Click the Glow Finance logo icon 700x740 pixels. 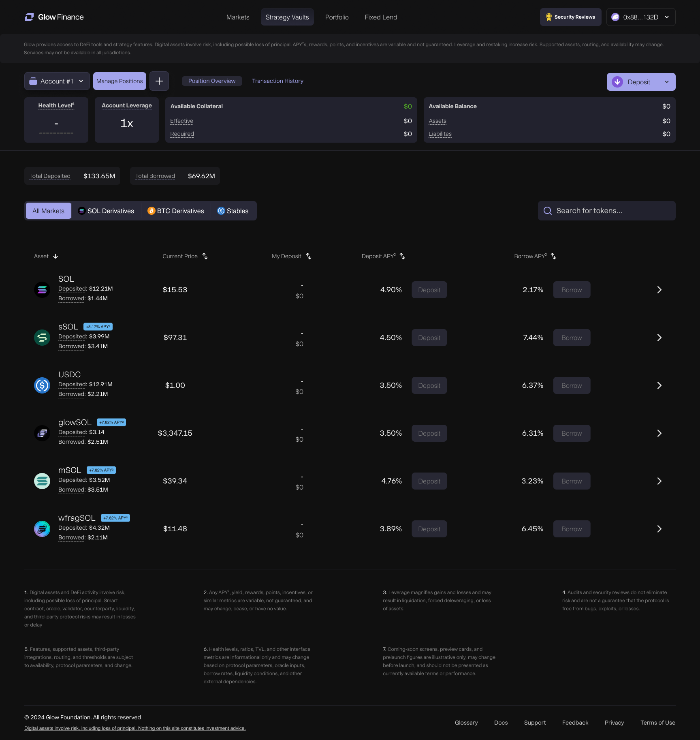pos(29,17)
